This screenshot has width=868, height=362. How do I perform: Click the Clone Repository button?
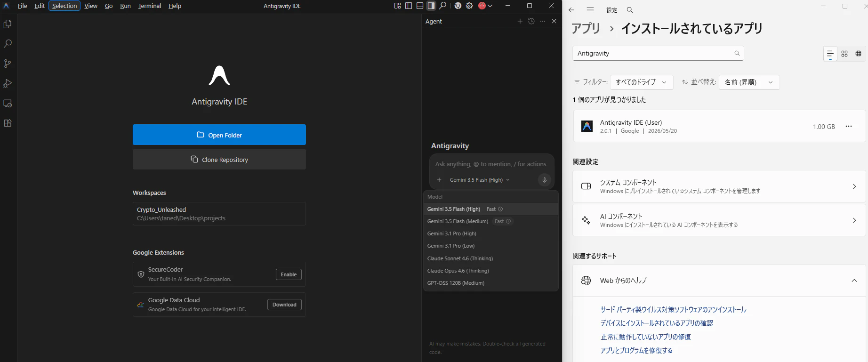(x=219, y=159)
